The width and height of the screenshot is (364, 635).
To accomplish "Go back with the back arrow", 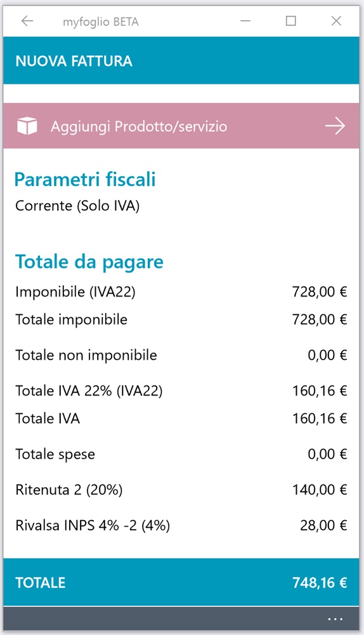I will pos(27,21).
